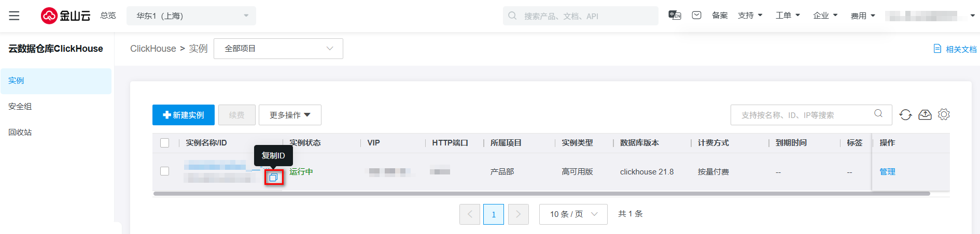Open 备案 in the top bar
The image size is (980, 234).
720,16
